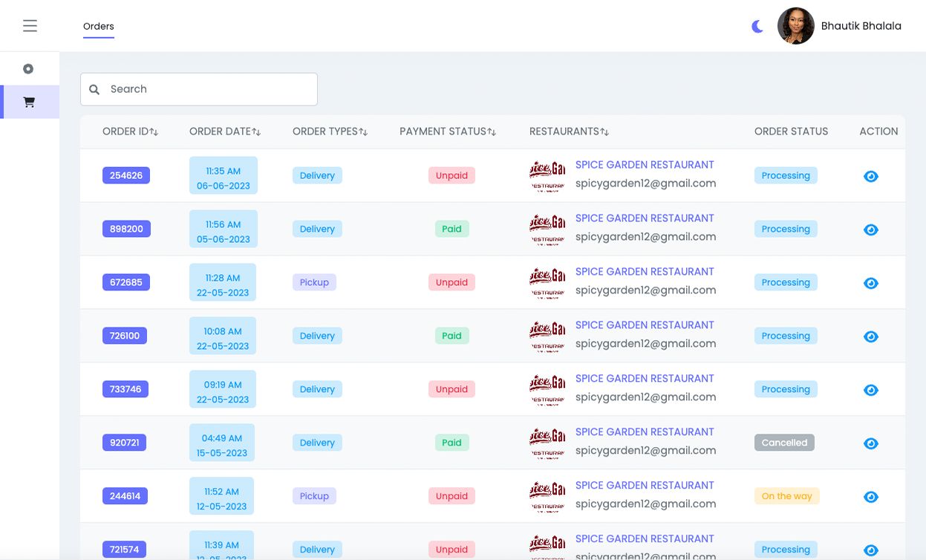Image resolution: width=926 pixels, height=560 pixels.
Task: Toggle dark mode with moon icon
Action: pos(757,27)
